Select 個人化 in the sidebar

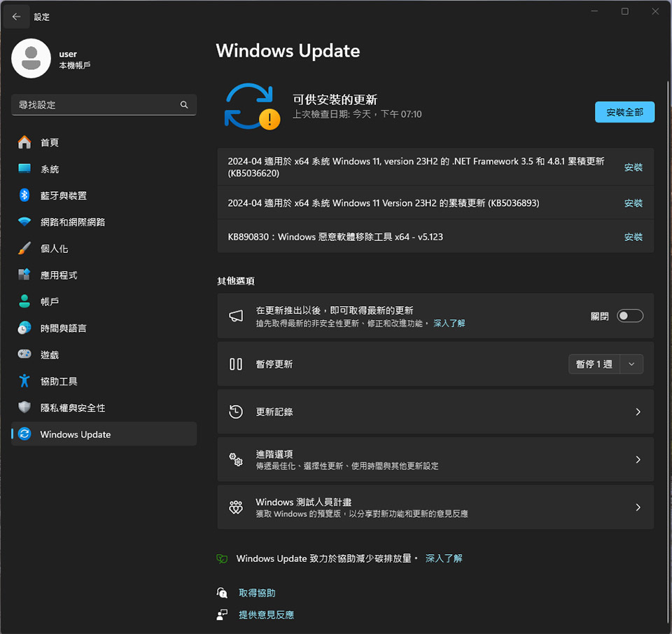click(104, 249)
